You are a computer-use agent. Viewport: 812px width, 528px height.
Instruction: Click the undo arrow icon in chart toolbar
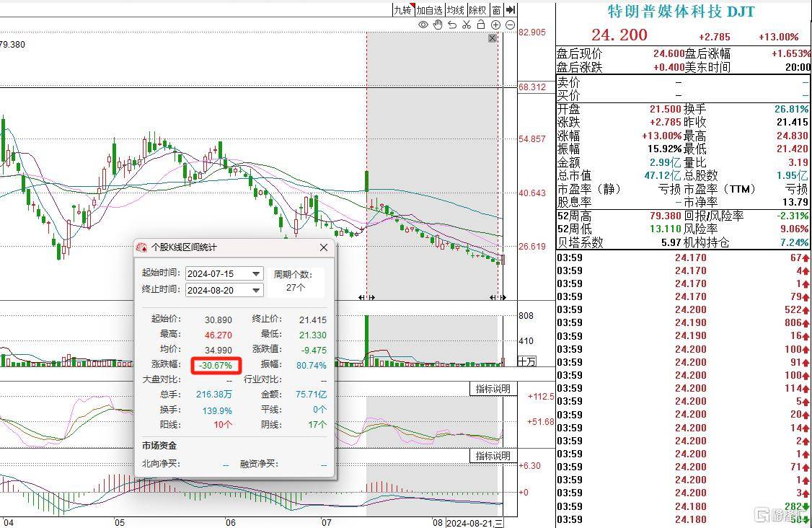[x=452, y=25]
